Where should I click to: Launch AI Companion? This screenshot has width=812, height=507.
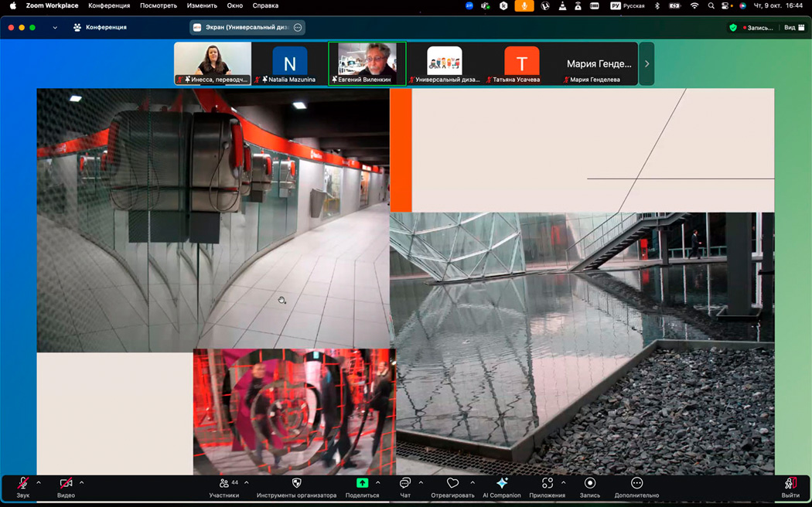(x=502, y=487)
